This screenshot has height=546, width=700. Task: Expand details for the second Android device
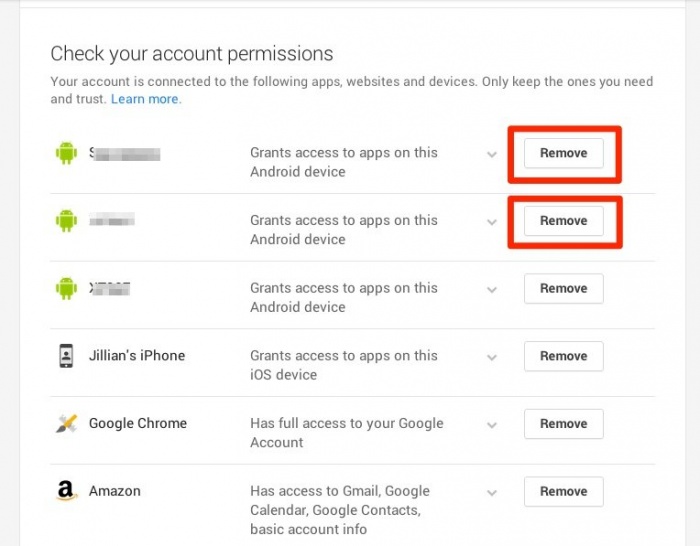pyautogui.click(x=491, y=221)
